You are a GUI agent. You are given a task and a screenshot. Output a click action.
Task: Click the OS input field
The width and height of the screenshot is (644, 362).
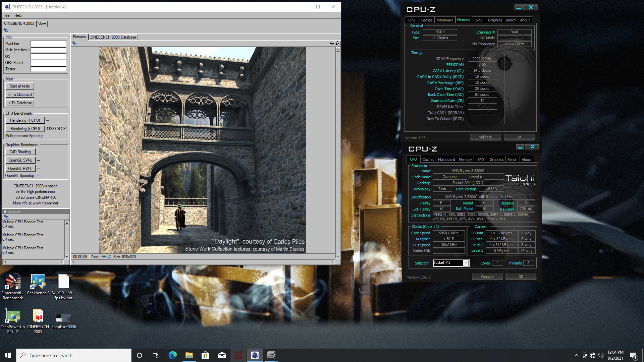[49, 56]
